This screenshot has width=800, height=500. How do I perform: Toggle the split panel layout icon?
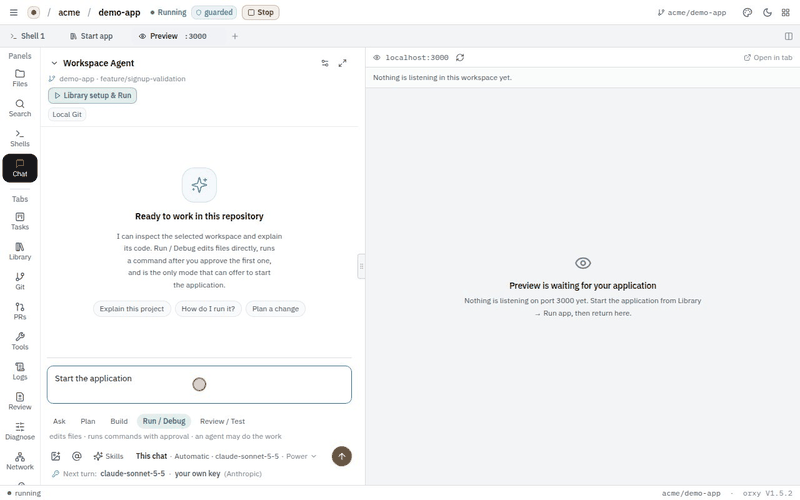(x=788, y=36)
